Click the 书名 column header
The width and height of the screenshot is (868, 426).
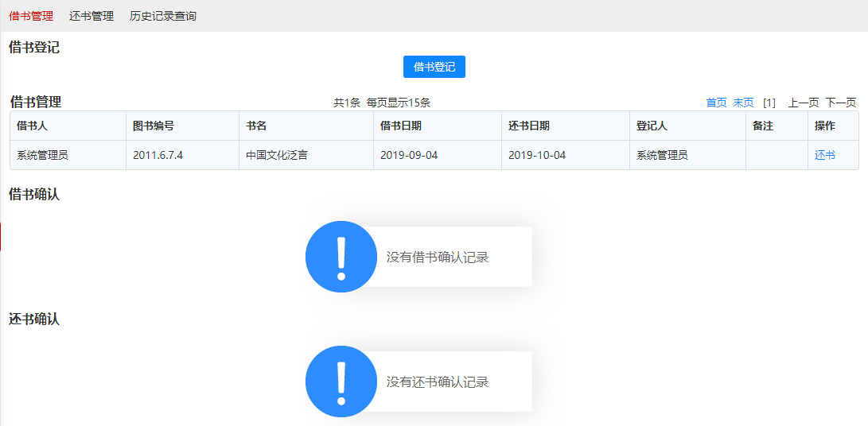click(x=256, y=126)
